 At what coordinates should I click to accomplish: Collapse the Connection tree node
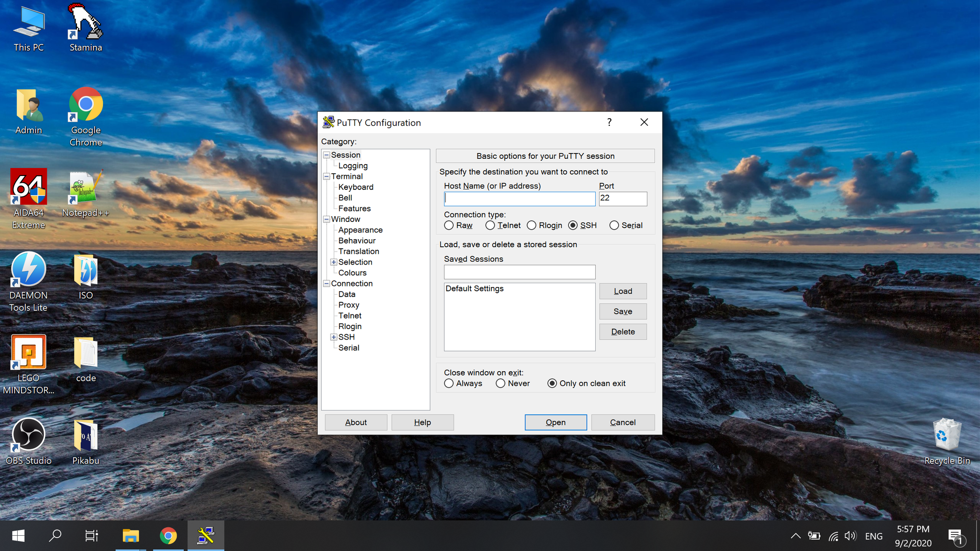click(326, 284)
